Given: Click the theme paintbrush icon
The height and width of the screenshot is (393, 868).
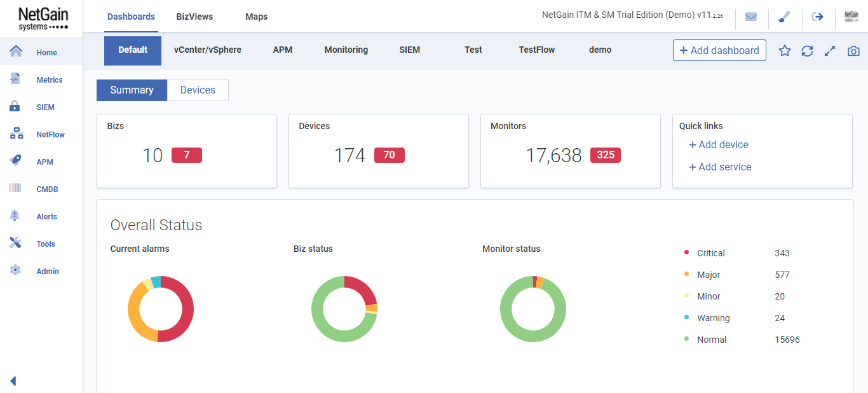Looking at the screenshot, I should point(784,17).
